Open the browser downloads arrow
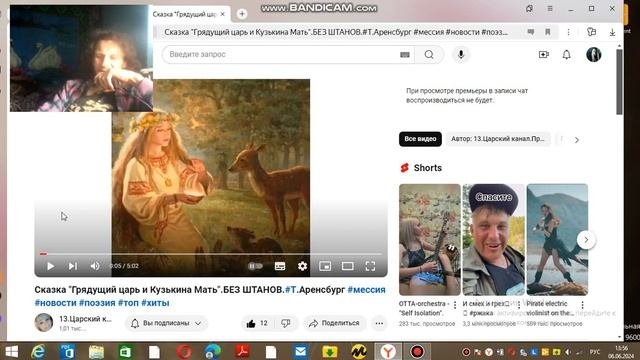 pos(612,32)
